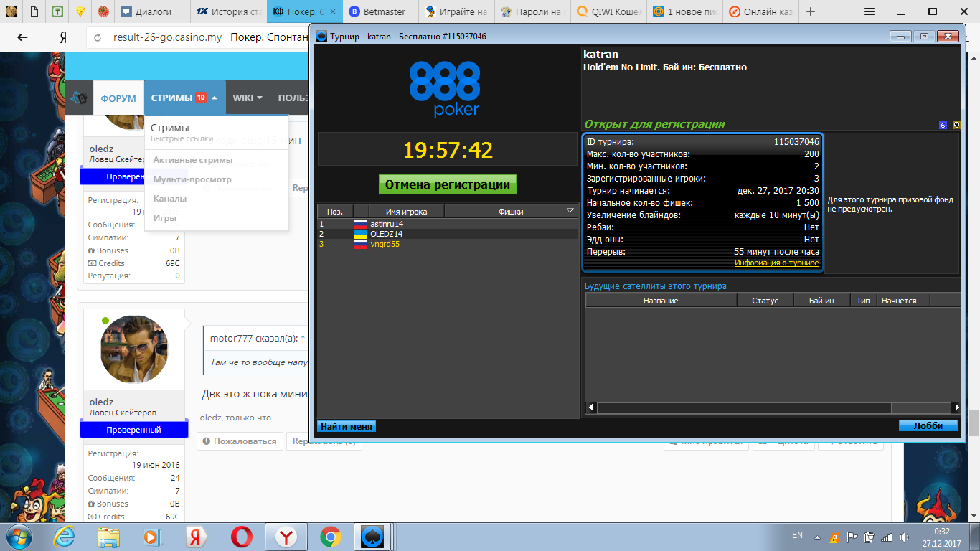
Task: Select 'Активные стримы' from the streams menu
Action: (x=193, y=160)
